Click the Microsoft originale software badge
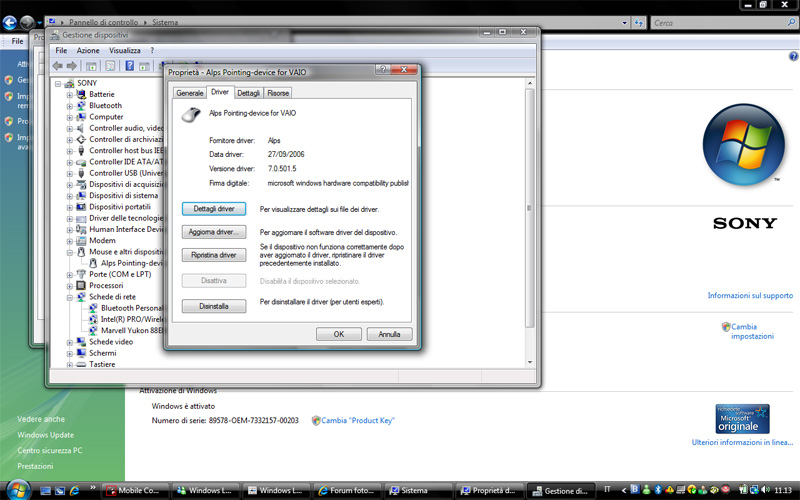 click(x=742, y=419)
